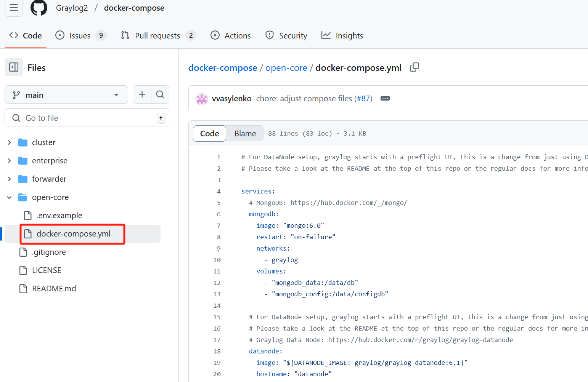The image size is (588, 382).
Task: Select the open-core folder
Action: (50, 197)
